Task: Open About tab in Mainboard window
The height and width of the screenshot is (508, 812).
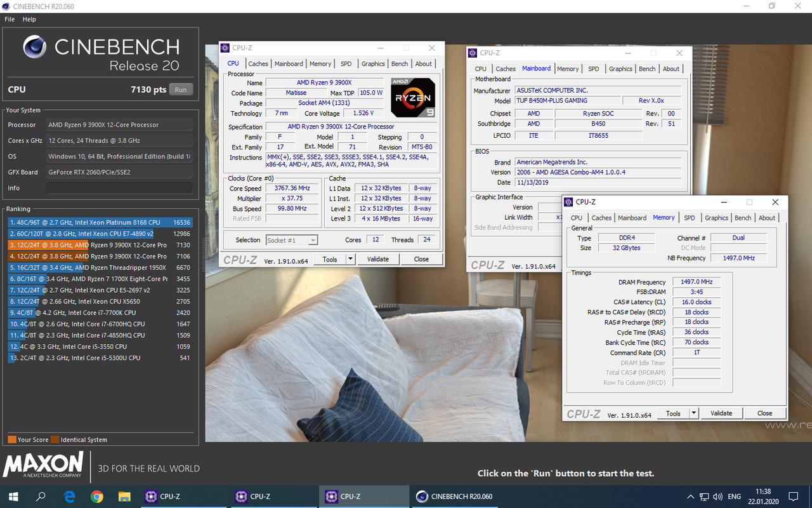Action: (x=671, y=69)
